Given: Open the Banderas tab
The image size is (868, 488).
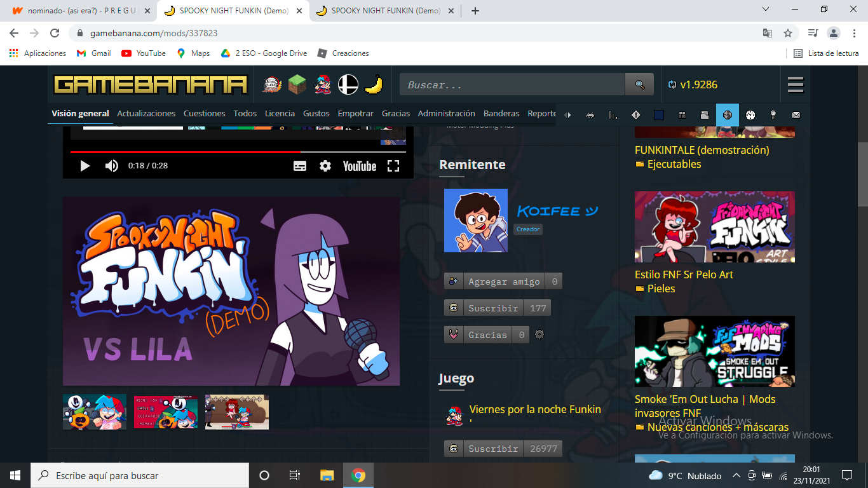Looking at the screenshot, I should coord(501,114).
